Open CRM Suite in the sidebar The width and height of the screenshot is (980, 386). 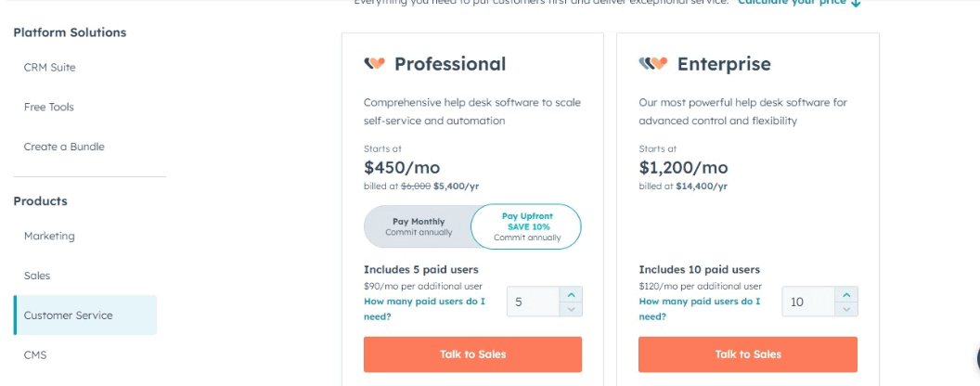click(49, 68)
